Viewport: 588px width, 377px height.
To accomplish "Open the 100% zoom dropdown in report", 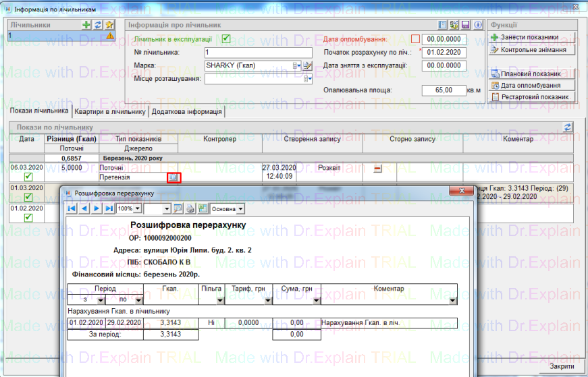I will (x=137, y=208).
